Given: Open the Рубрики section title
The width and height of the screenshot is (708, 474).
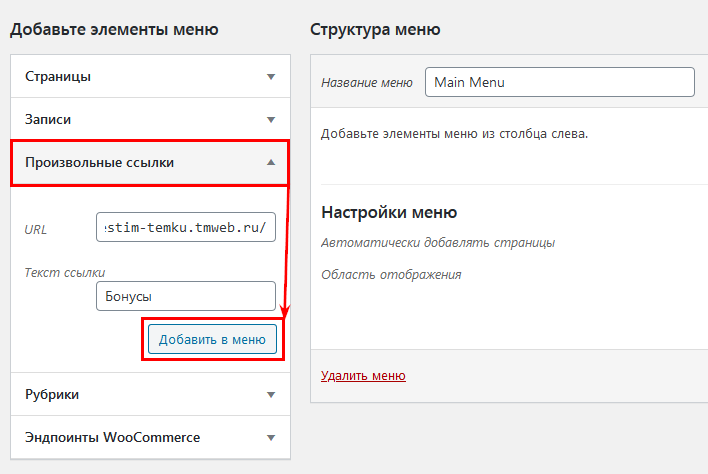Looking at the screenshot, I should click(x=52, y=395).
